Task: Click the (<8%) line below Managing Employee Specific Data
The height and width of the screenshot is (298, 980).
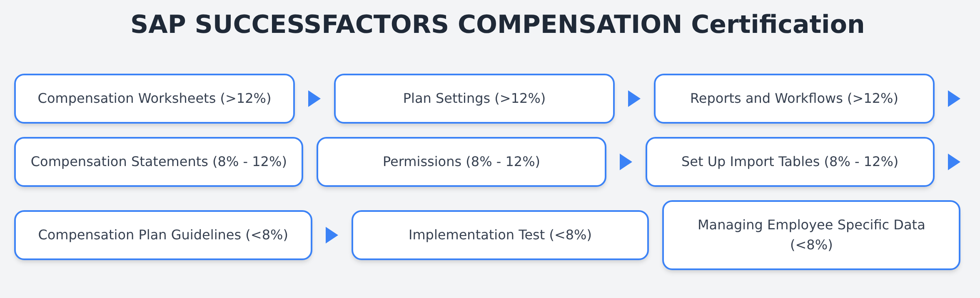Action: click(x=811, y=245)
